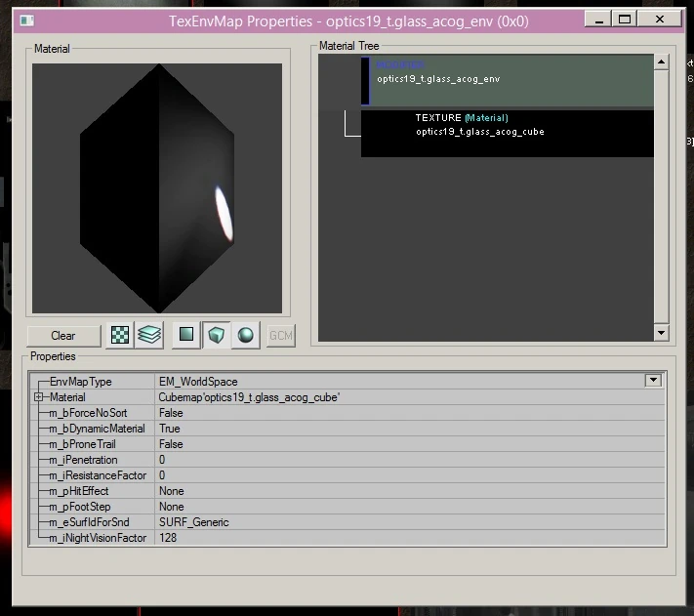Click the GCM button

pos(281,336)
